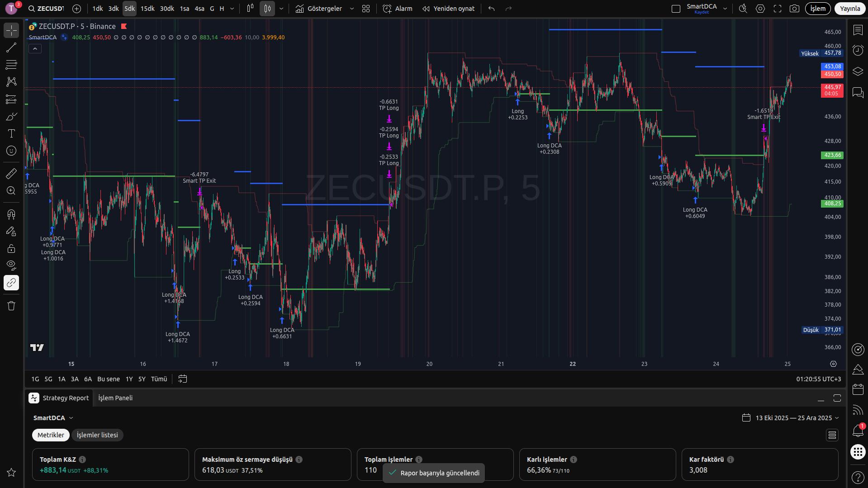The width and height of the screenshot is (868, 488).
Task: Open the go-to-date calendar icon
Action: [x=182, y=379]
